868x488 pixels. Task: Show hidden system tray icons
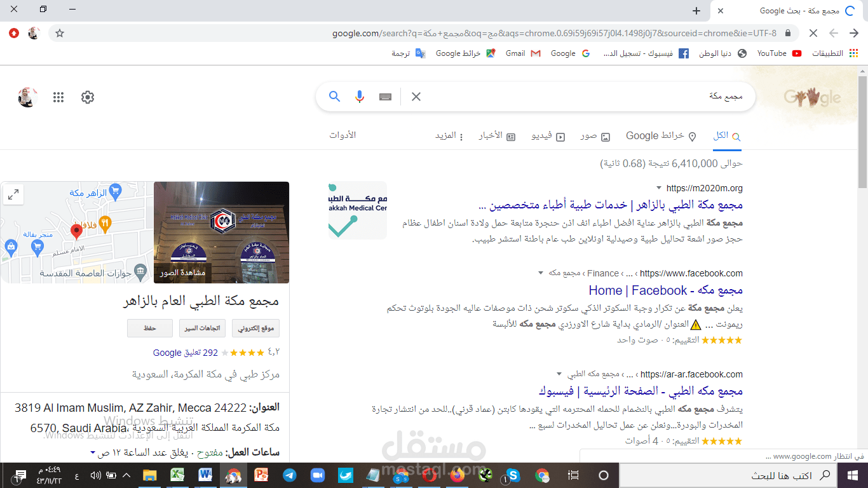126,475
